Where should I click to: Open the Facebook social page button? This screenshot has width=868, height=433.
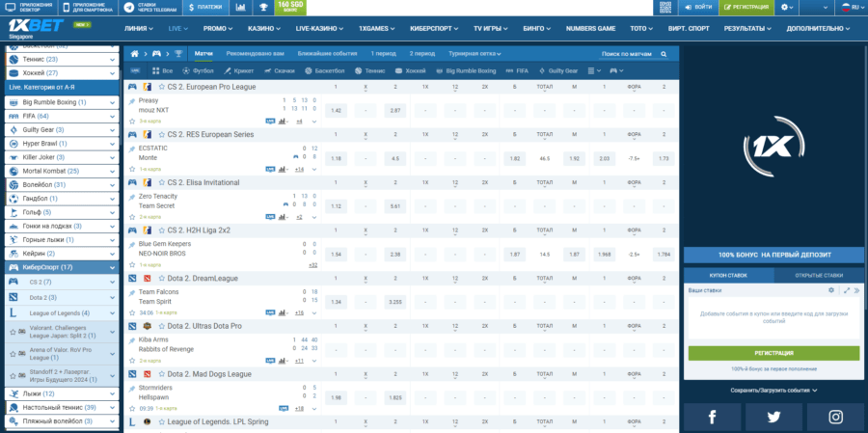point(712,416)
